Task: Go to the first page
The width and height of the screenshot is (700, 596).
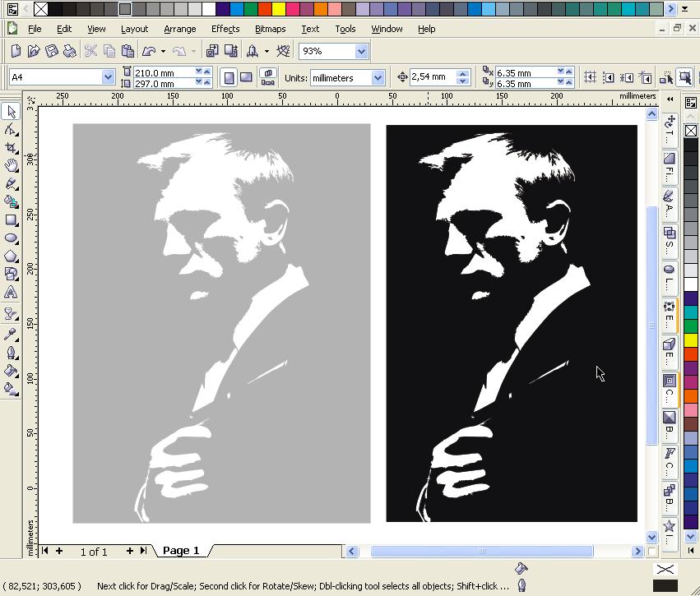Action: (x=44, y=551)
